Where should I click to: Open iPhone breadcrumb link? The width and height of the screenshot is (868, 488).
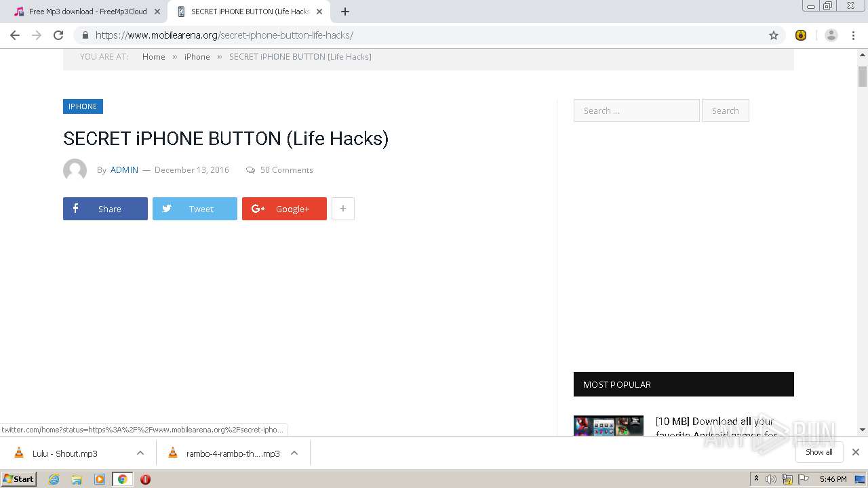pos(197,57)
